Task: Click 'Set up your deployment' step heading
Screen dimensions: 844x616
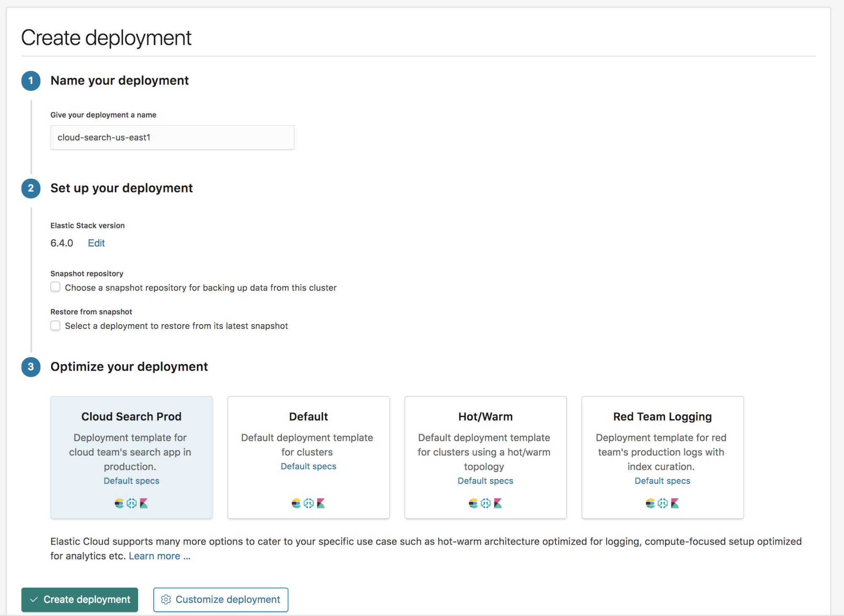Action: 122,188
